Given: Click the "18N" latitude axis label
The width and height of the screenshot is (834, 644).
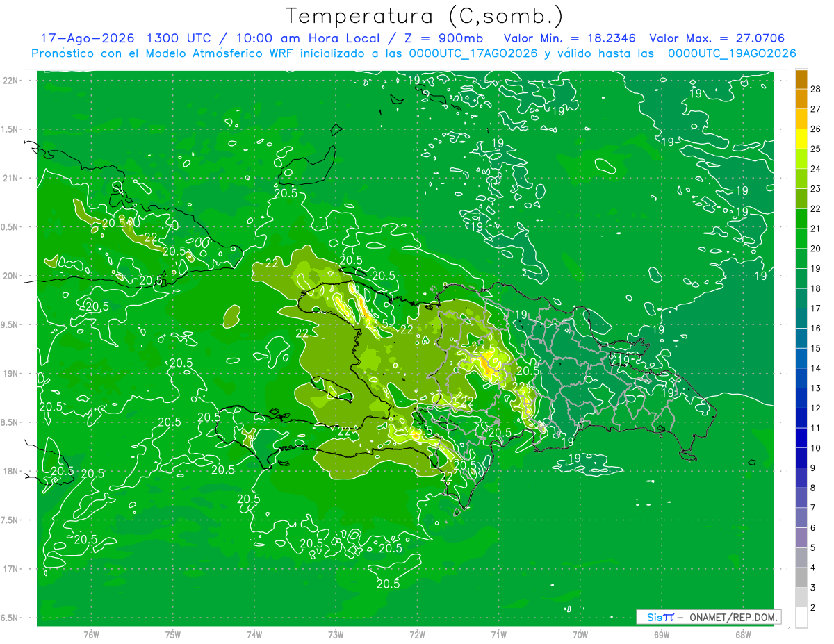Looking at the screenshot, I should click(x=11, y=471).
